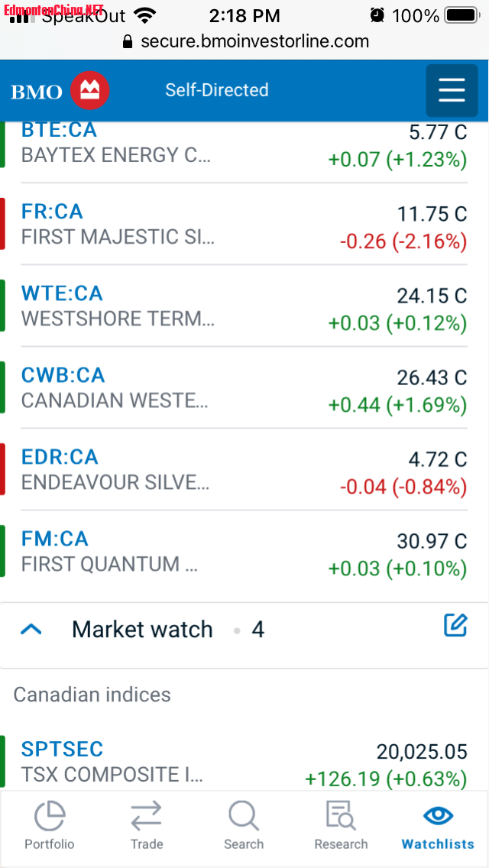The image size is (489, 868).
Task: Open the Research document icon
Action: 341,815
